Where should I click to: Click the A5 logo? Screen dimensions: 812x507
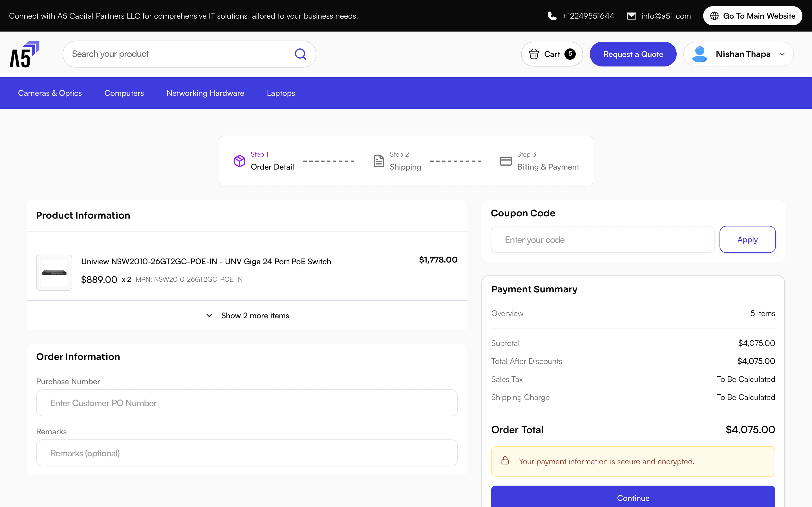point(25,54)
